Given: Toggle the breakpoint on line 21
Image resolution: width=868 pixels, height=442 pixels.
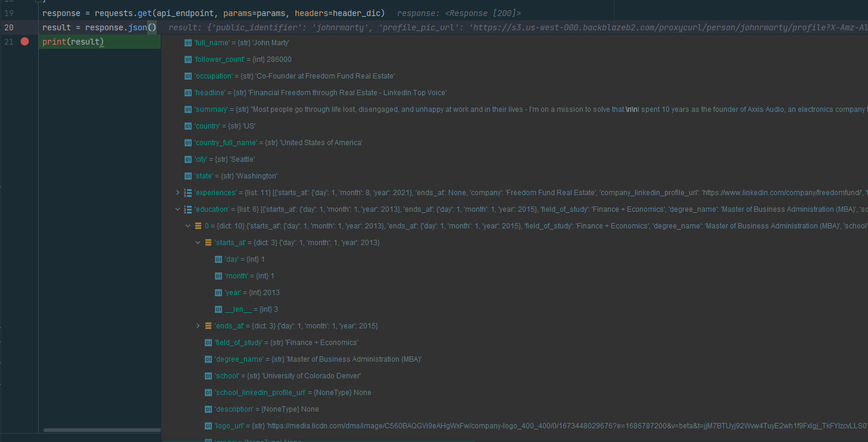Looking at the screenshot, I should click(24, 42).
